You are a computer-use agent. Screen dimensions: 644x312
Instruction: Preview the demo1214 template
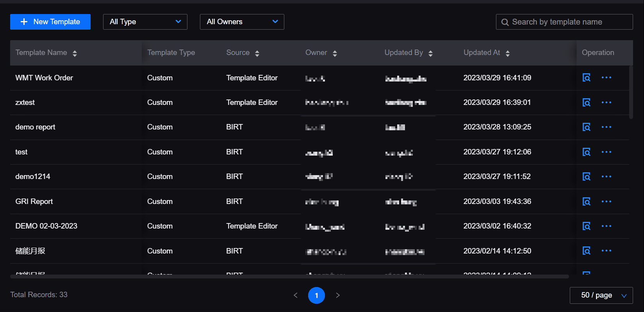(x=586, y=177)
